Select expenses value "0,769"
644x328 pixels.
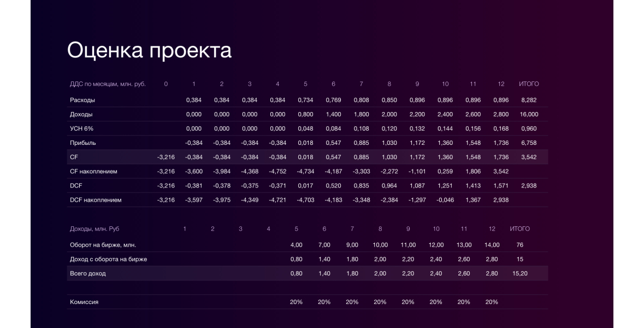click(333, 100)
